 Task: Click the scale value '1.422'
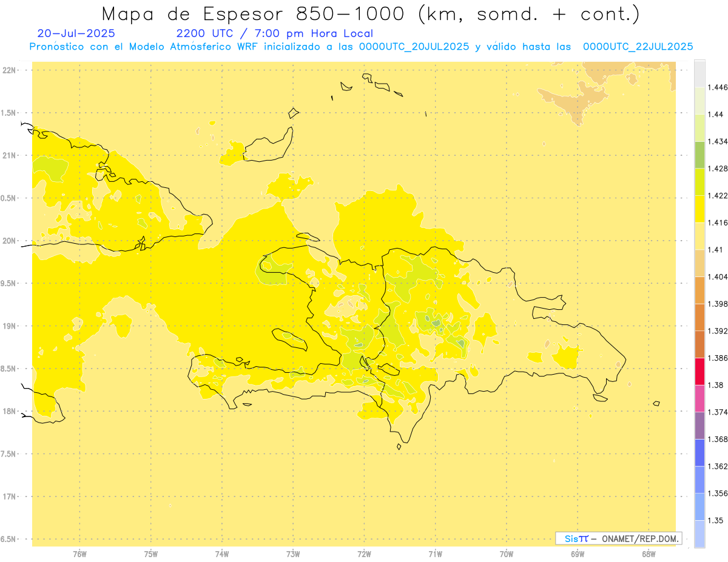tap(718, 195)
